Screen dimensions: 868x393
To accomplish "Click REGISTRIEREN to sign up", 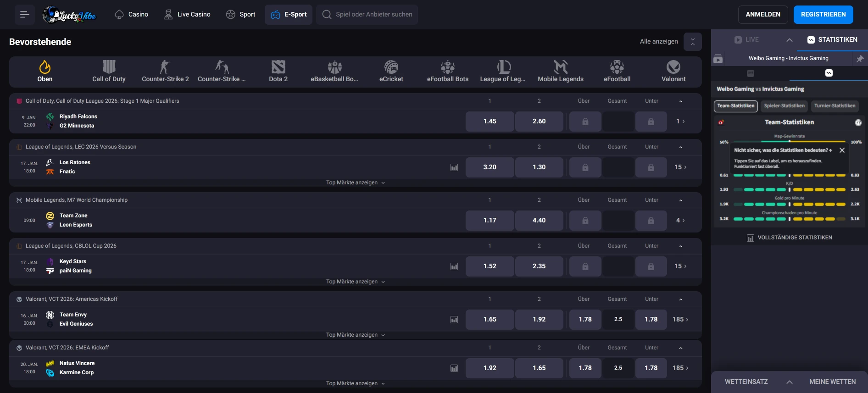I will point(823,15).
